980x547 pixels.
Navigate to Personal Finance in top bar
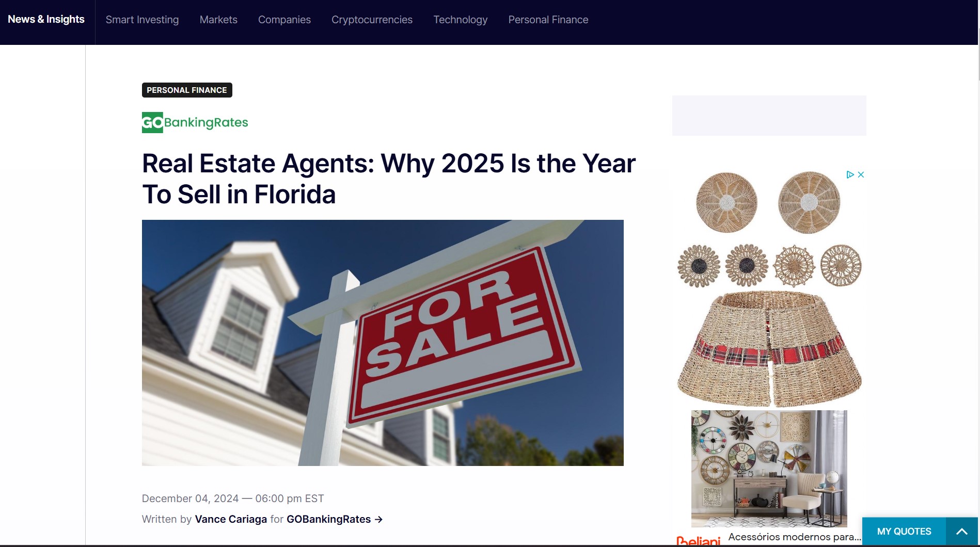548,20
